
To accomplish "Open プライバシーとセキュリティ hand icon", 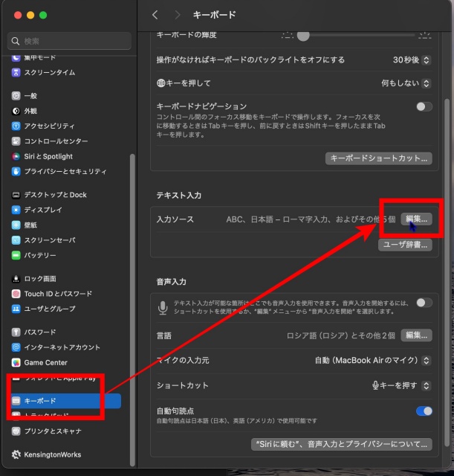I will [16, 171].
